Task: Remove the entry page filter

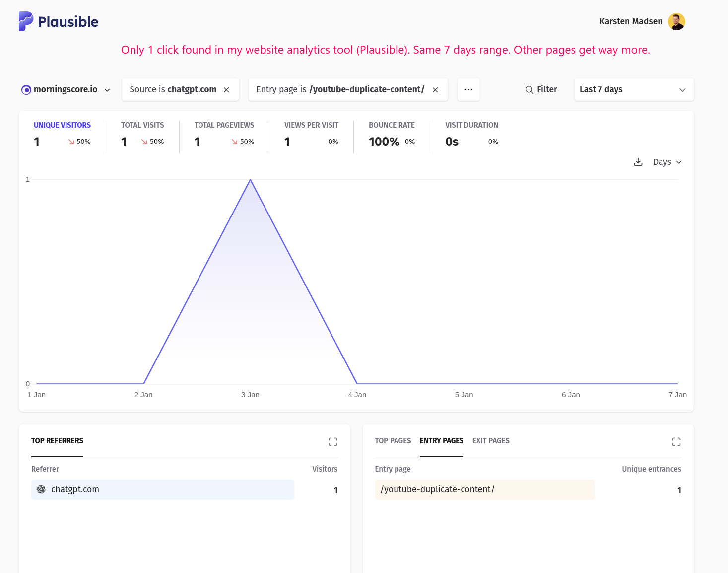Action: 435,90
